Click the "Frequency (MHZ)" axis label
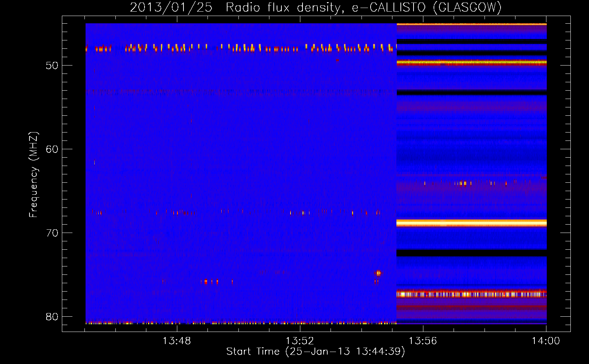The image size is (589, 364). 33,175
